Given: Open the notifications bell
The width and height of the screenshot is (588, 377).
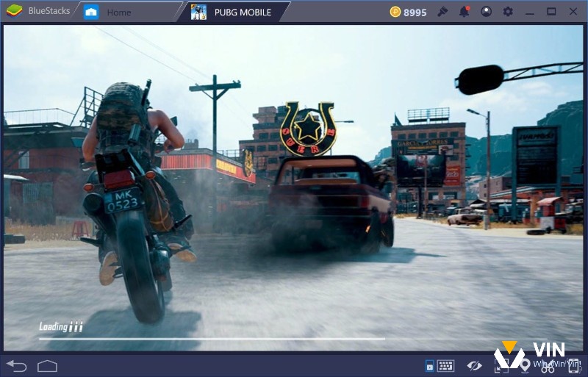Looking at the screenshot, I should [x=465, y=12].
